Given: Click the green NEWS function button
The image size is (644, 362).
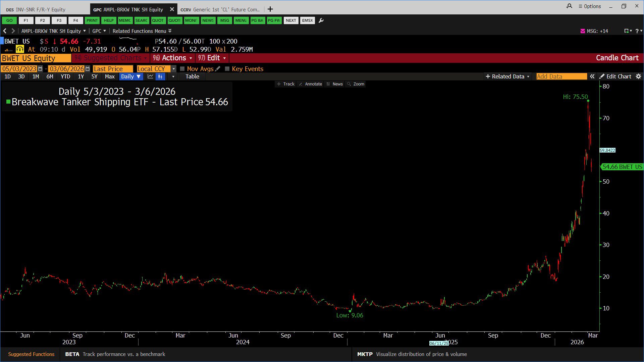Looking at the screenshot, I should (x=208, y=20).
